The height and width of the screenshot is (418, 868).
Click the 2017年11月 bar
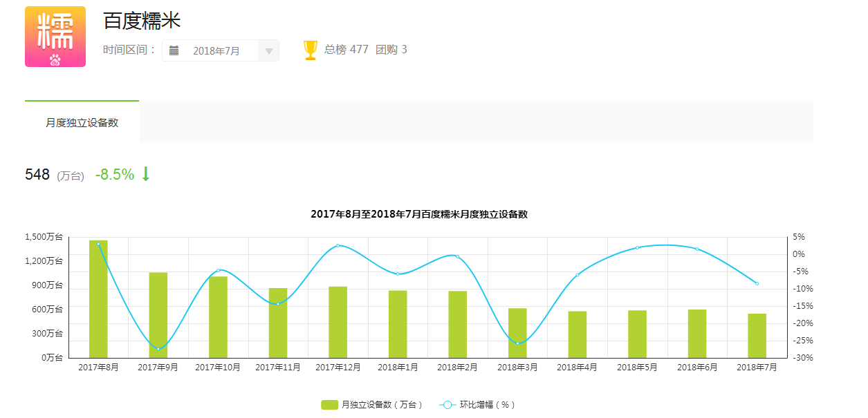click(x=278, y=323)
